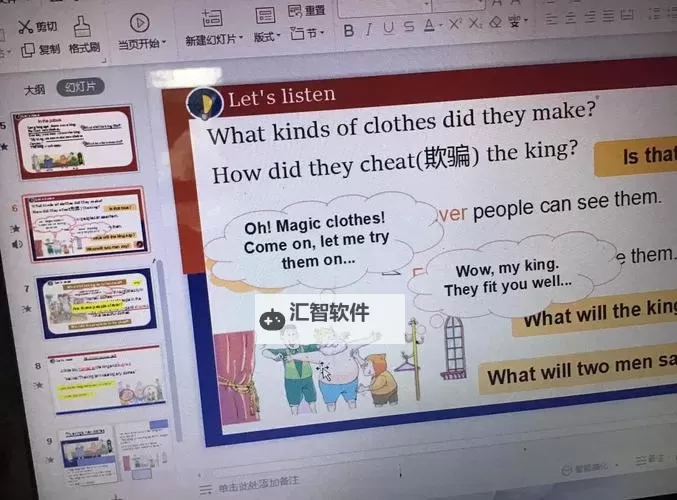This screenshot has width=677, height=500.
Task: Select slide 6 thumbnail
Action: [x=87, y=224]
